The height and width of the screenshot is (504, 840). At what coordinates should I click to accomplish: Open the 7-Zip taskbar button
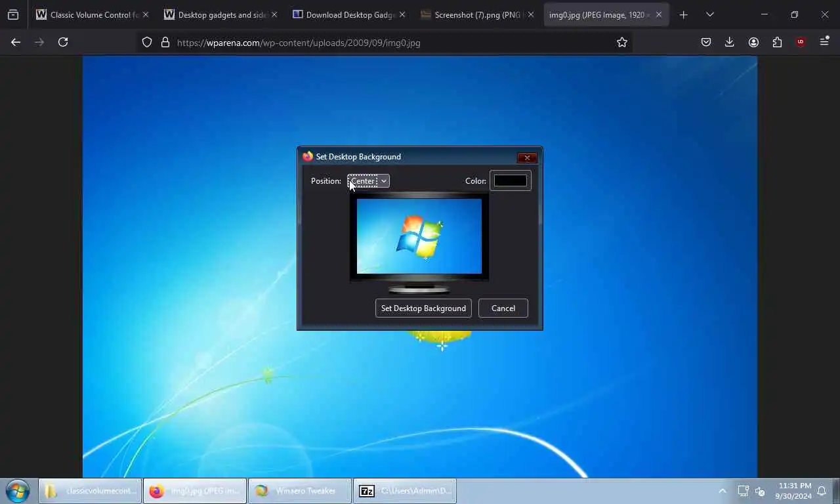click(x=405, y=491)
